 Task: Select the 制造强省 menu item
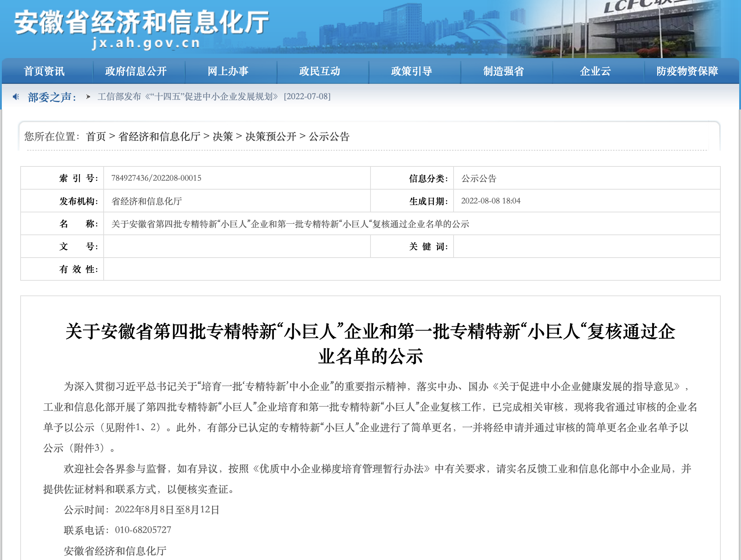pyautogui.click(x=503, y=71)
